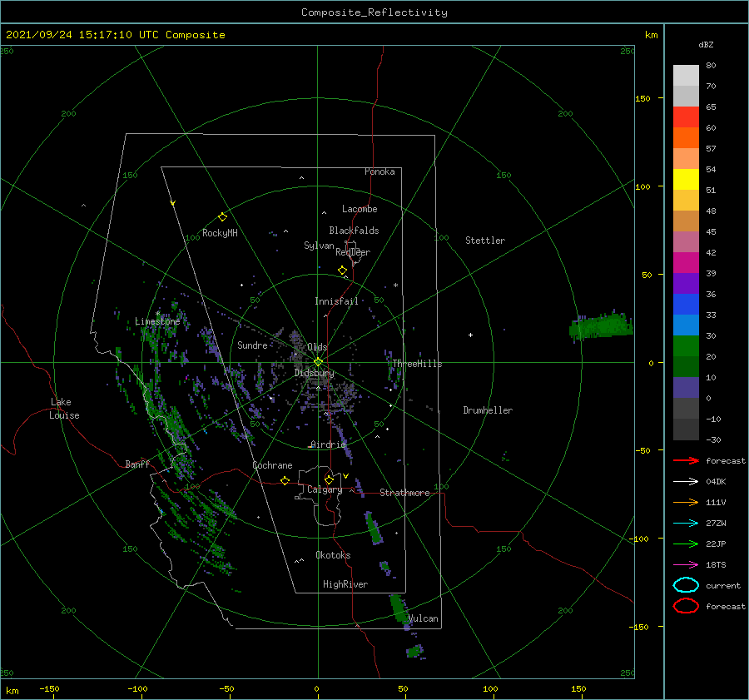Pick the green 20–30 dBZ color swatch
The image size is (749, 700).
click(686, 346)
